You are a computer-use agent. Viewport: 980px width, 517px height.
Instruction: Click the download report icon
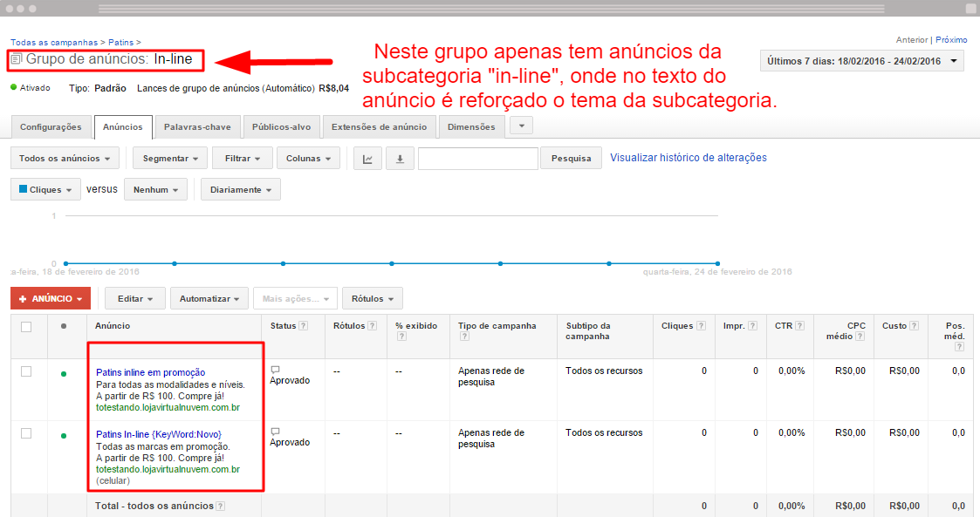coord(400,159)
